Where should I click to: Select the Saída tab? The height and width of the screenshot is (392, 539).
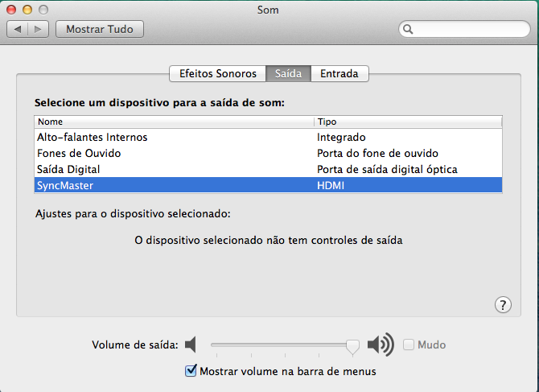click(x=288, y=73)
